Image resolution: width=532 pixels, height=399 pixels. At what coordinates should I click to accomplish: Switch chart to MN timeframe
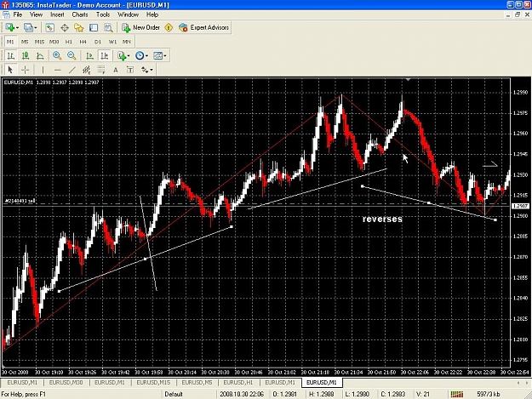coord(127,42)
